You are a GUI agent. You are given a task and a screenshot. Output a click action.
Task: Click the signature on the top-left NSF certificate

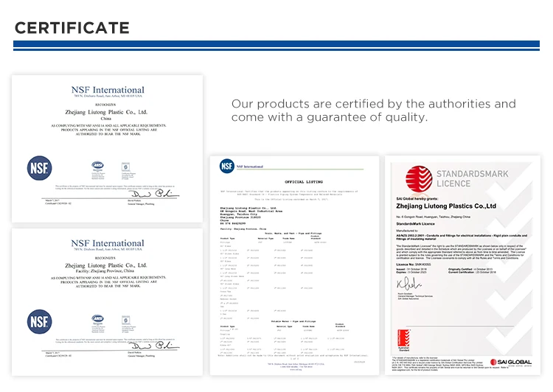pos(155,194)
